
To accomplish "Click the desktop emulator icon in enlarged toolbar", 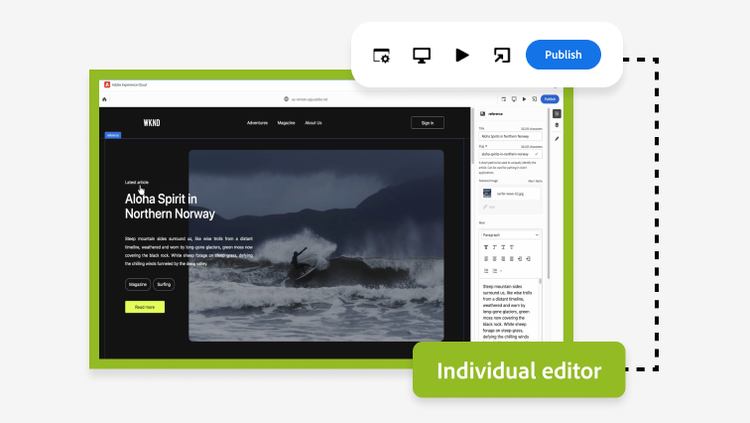I will click(422, 55).
